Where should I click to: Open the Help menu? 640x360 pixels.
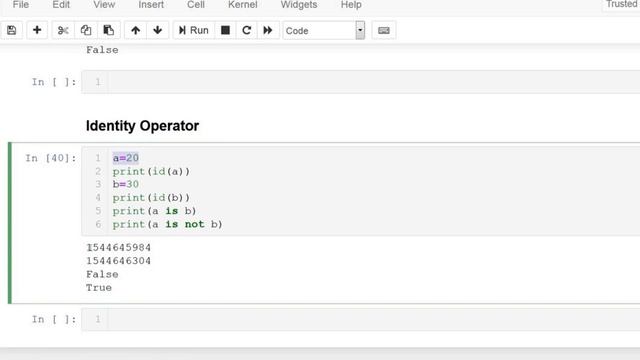351,5
